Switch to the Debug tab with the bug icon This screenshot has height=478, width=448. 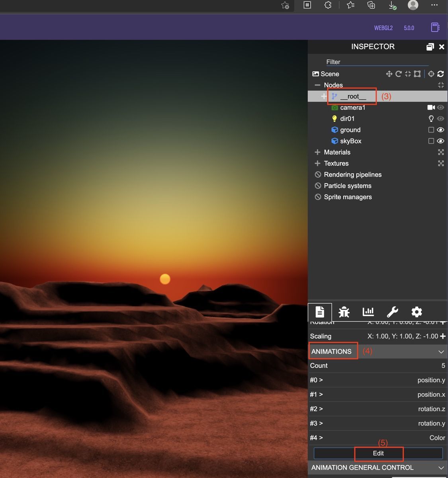343,312
